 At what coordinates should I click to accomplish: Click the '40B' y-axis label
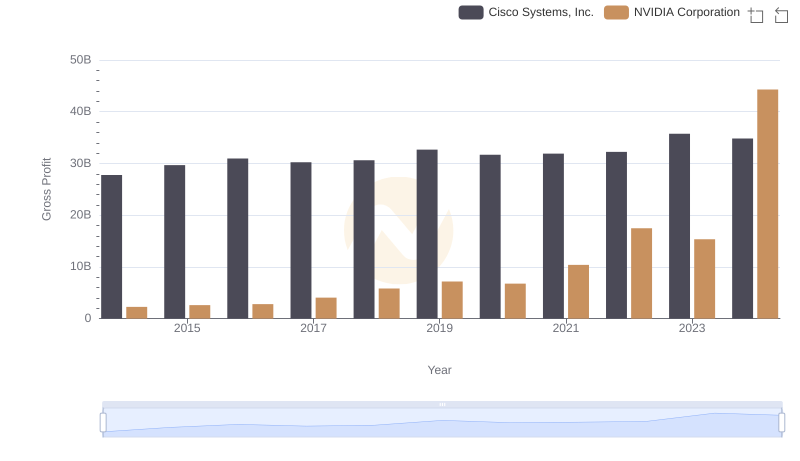coord(81,111)
